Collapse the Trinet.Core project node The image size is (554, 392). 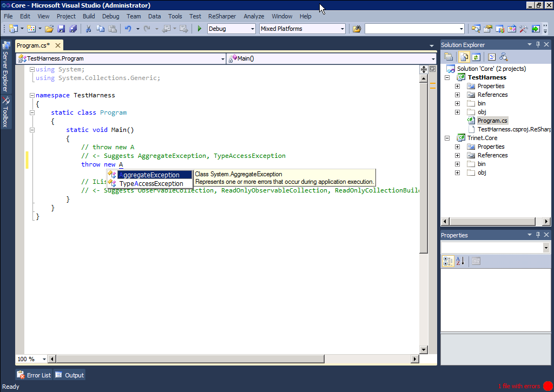(447, 138)
